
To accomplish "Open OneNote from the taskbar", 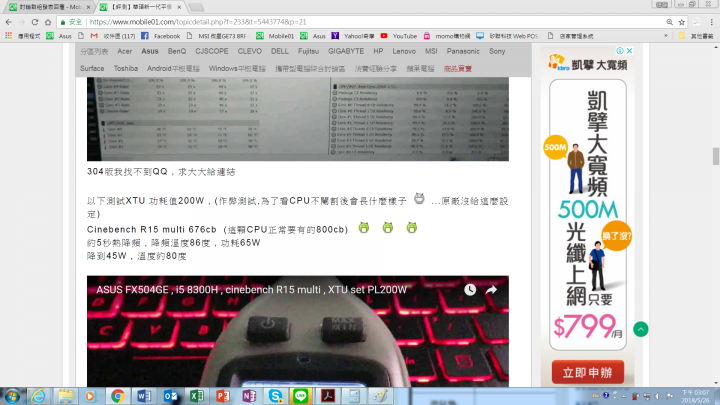I will tap(249, 396).
